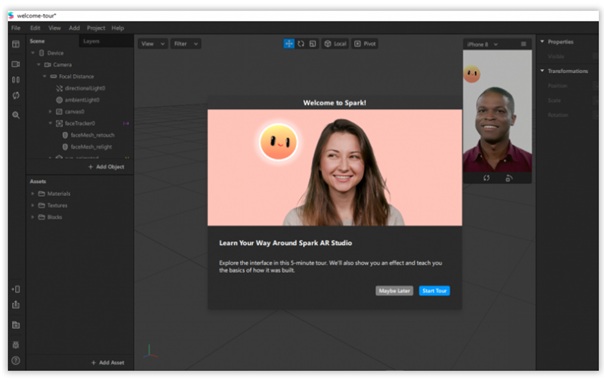Screen dimensions: 606x386
Task: Click the upload export icon in the left sidebar
Action: point(16,305)
